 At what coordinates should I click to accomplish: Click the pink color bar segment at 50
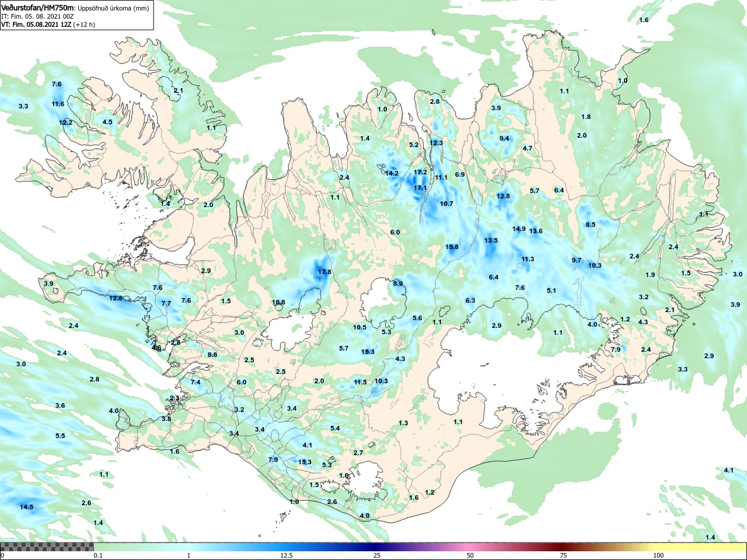tap(470, 547)
